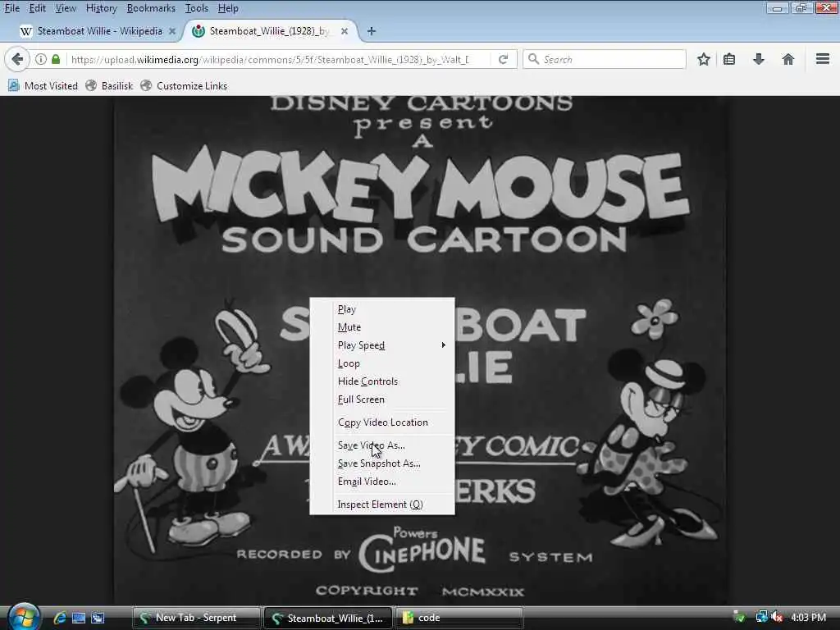Reload the page with the refresh icon
This screenshot has height=630, width=840.
503,59
